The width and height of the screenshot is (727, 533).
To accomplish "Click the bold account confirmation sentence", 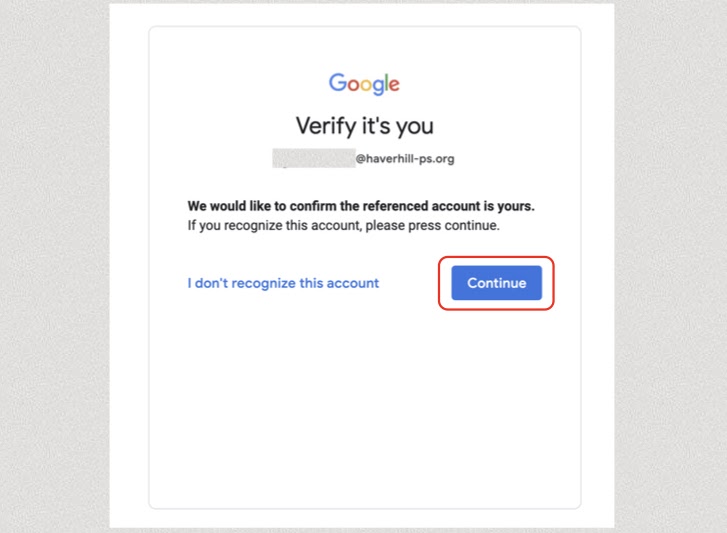I will [x=361, y=206].
